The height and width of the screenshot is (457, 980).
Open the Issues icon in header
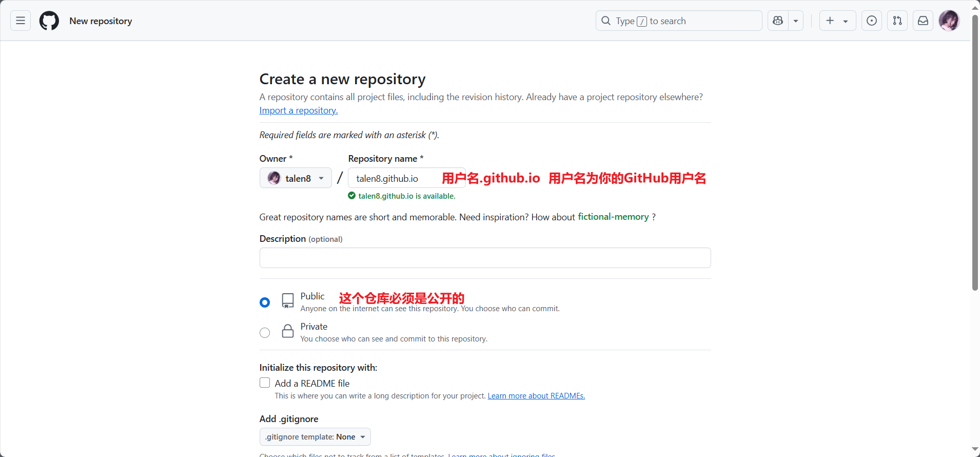[871, 21]
